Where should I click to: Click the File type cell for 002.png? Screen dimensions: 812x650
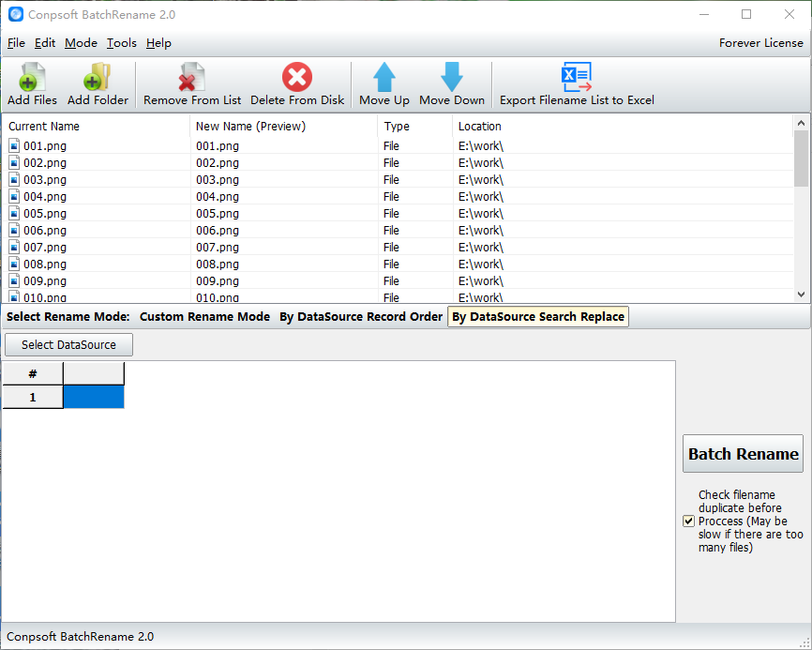(x=391, y=162)
